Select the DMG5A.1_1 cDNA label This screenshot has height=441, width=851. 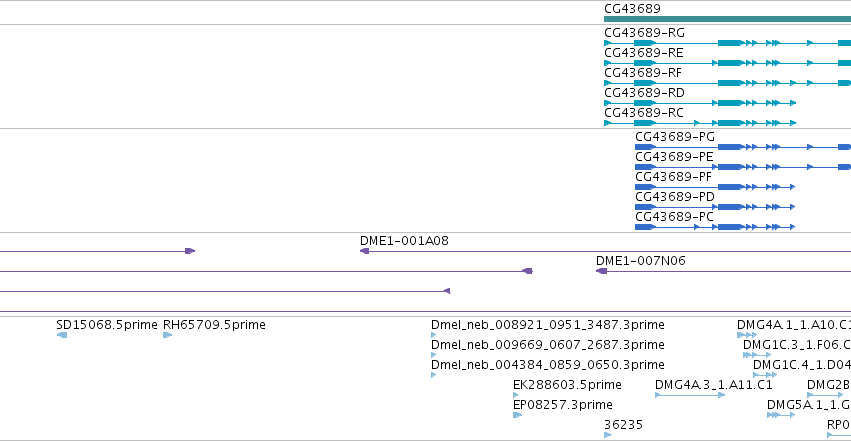[x=809, y=406]
